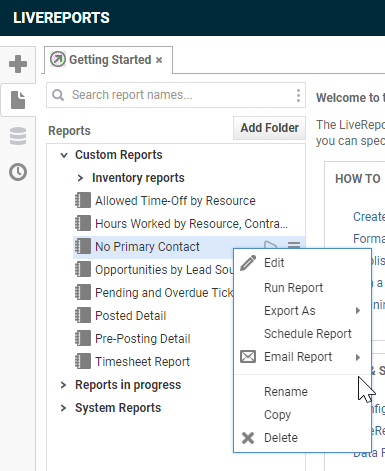This screenshot has width=385, height=471.
Task: Click the hamburger menu icon on No Primary Contact
Action: 294,245
